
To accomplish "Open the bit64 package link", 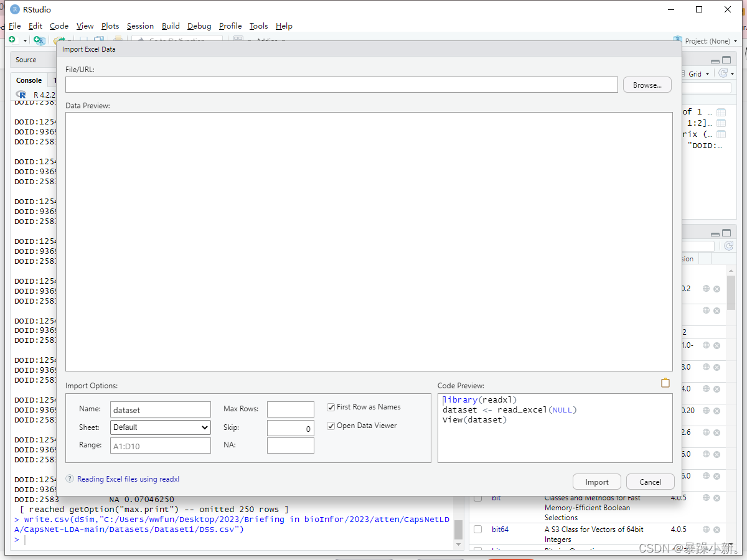I will 500,530.
